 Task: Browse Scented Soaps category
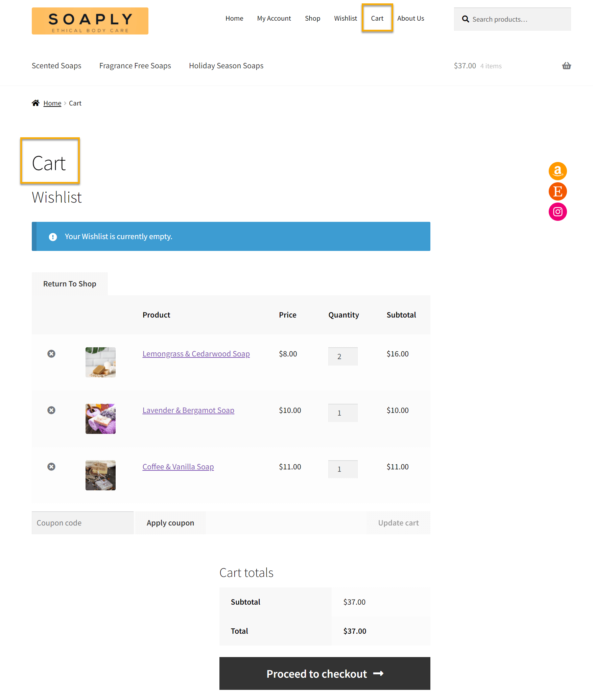pyautogui.click(x=56, y=66)
